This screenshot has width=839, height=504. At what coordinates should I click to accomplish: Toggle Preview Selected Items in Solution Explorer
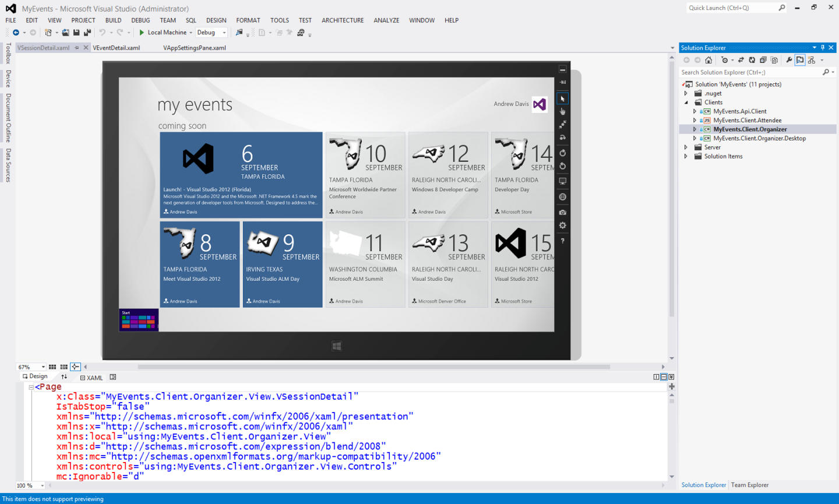click(801, 59)
